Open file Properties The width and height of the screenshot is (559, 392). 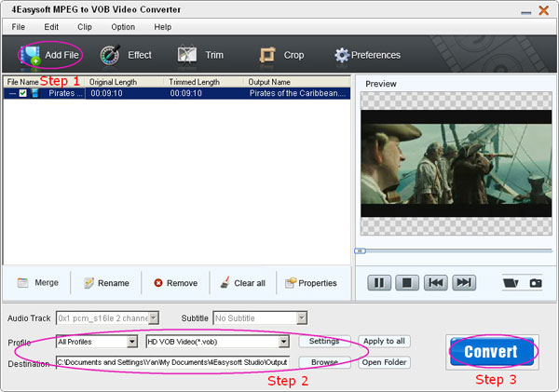point(311,283)
